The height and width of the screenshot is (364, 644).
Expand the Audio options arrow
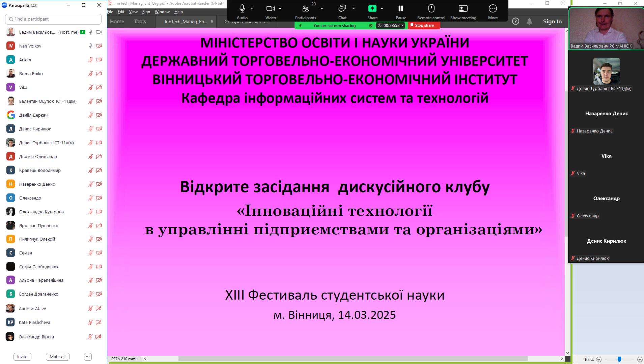click(x=252, y=9)
